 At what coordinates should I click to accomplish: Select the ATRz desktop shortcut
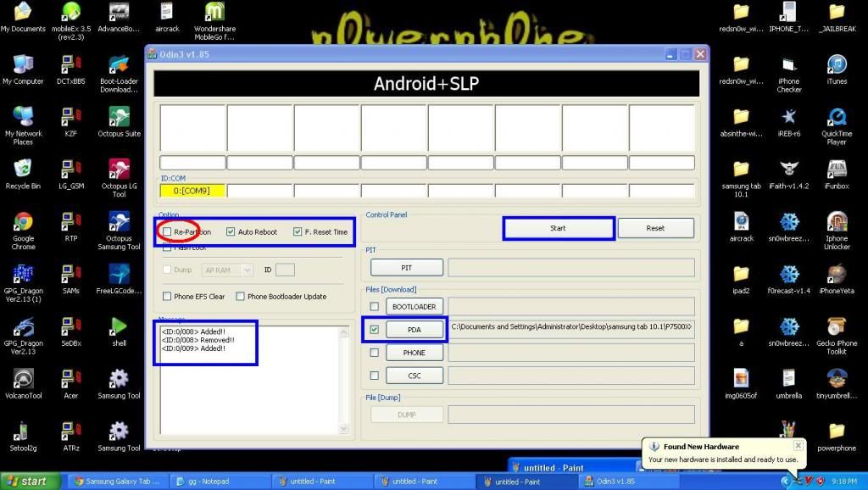[71, 437]
